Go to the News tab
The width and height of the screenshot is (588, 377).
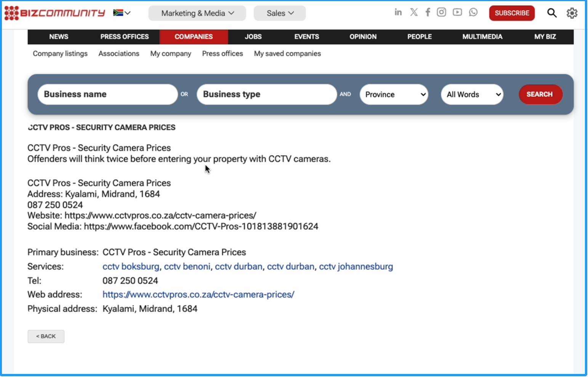(59, 37)
